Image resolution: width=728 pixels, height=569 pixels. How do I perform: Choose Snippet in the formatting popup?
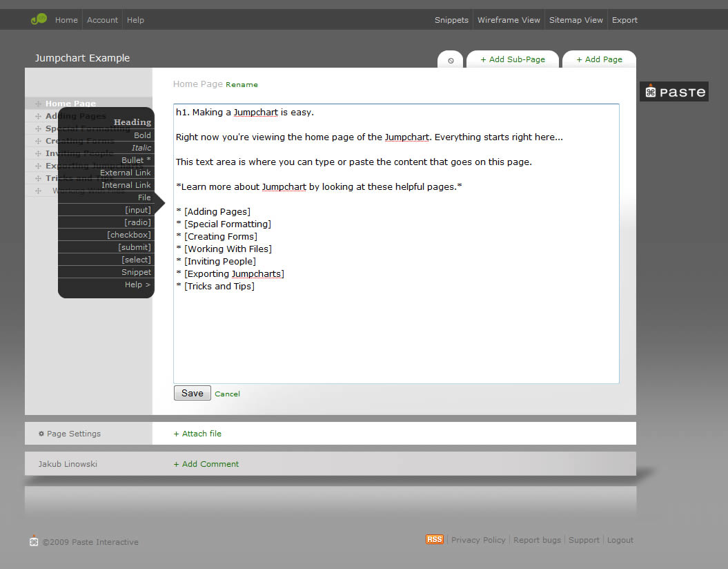pyautogui.click(x=136, y=272)
